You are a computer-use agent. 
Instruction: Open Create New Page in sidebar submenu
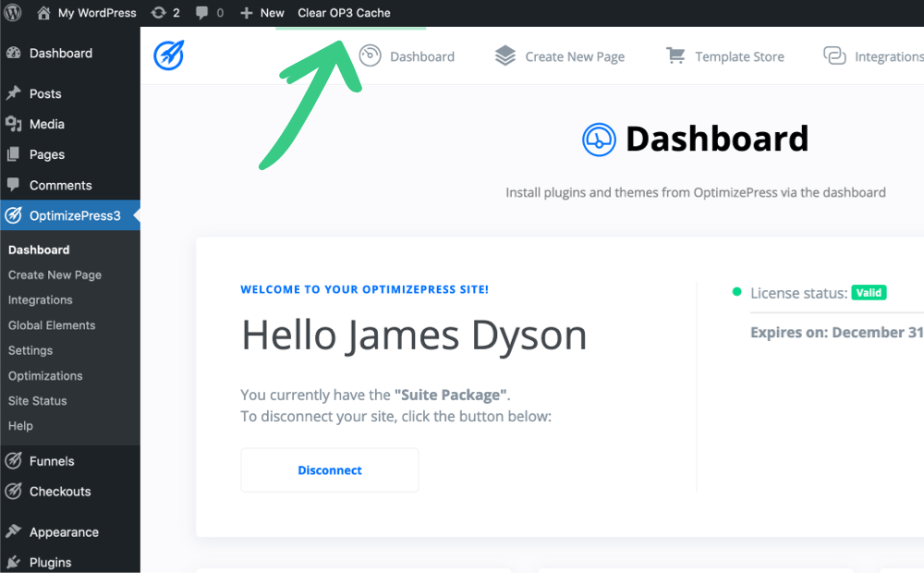click(x=55, y=275)
